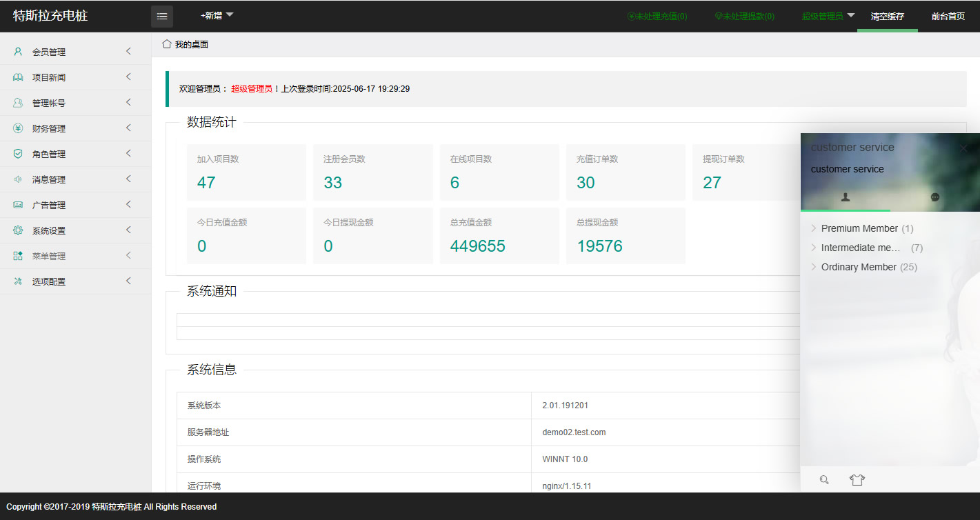Open 会员管理 menu item
This screenshot has width=980, height=520.
coord(76,52)
